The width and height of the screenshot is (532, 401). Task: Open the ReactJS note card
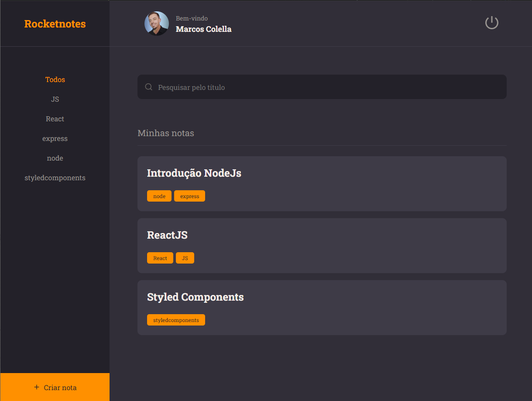pos(322,246)
